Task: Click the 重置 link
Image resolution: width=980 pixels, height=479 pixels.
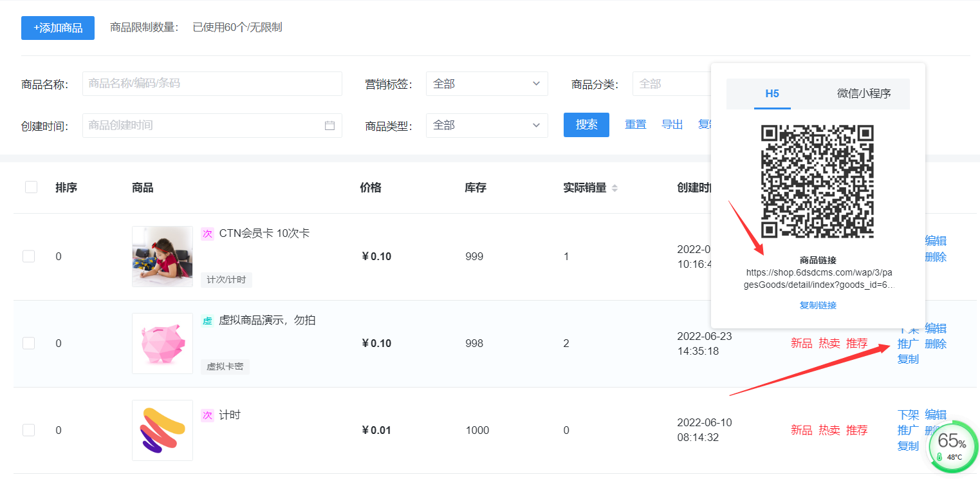Action: (x=636, y=125)
